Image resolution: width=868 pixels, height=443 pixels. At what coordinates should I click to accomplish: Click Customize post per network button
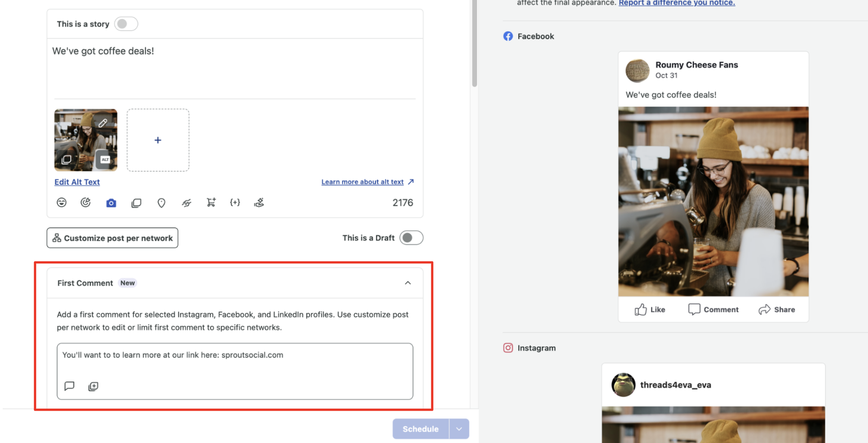point(112,238)
